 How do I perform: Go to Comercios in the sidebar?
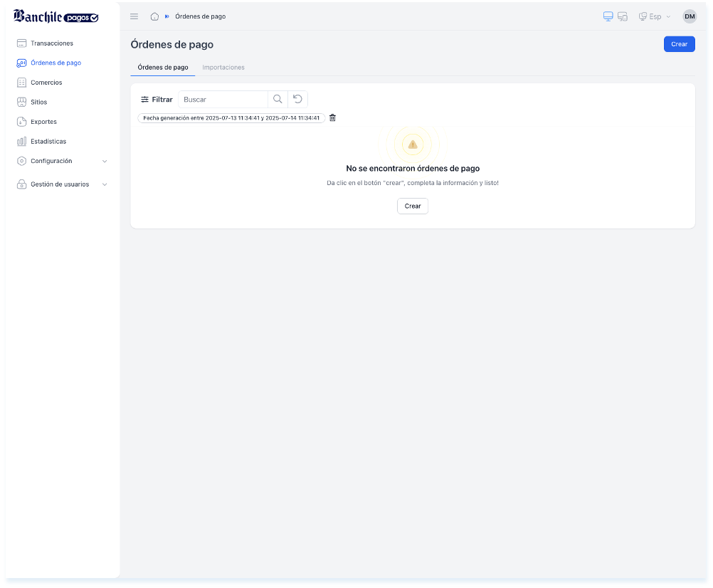(46, 83)
